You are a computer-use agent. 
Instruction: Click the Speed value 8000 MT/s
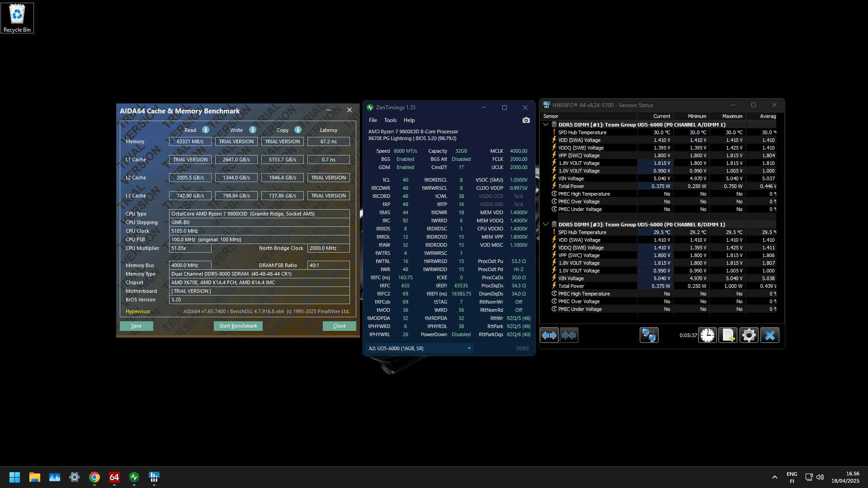click(406, 151)
